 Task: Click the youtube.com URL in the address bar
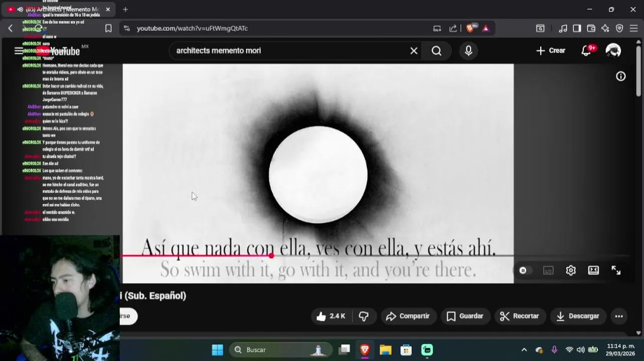(192, 29)
